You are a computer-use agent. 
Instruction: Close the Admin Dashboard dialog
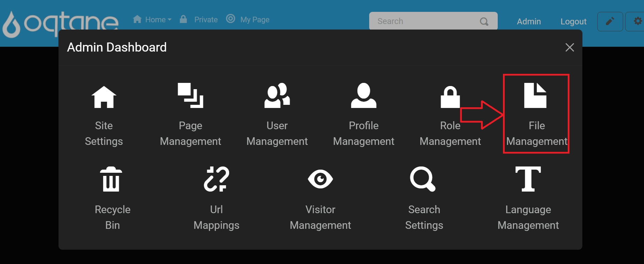pyautogui.click(x=570, y=47)
